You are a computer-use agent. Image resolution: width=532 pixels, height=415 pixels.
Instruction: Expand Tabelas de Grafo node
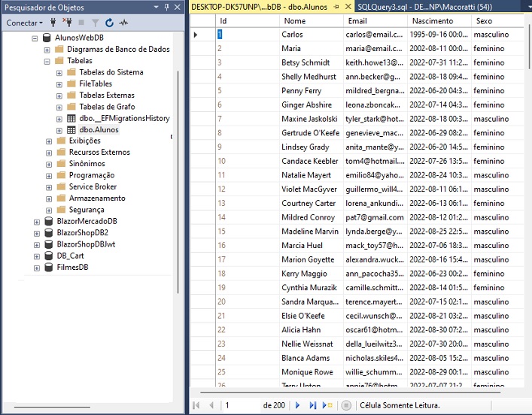coord(59,108)
